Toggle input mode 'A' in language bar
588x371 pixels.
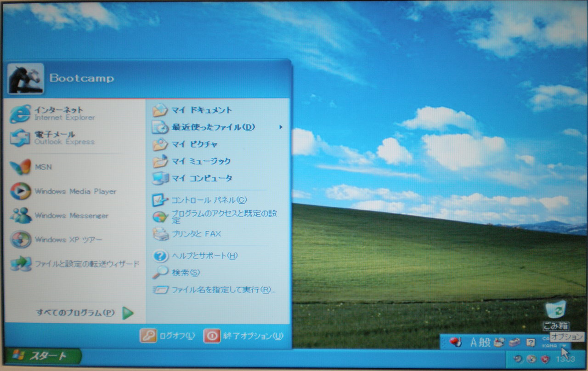pos(474,342)
